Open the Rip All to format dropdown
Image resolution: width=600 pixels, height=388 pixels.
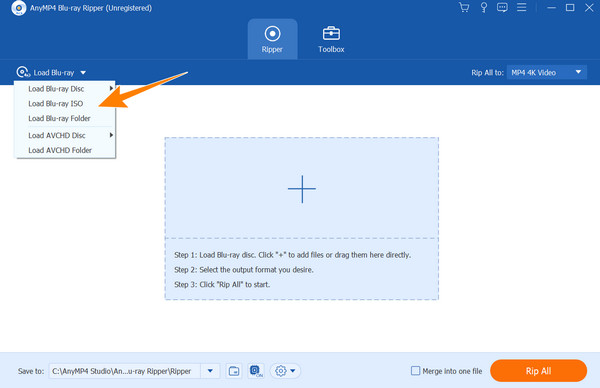pos(547,72)
